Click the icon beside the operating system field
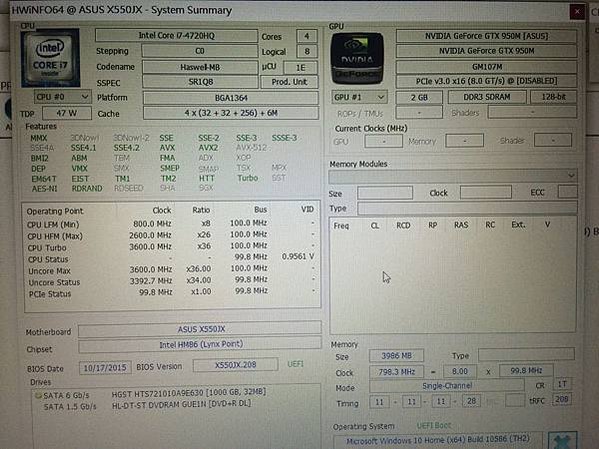The width and height of the screenshot is (599, 449). pyautogui.click(x=562, y=441)
